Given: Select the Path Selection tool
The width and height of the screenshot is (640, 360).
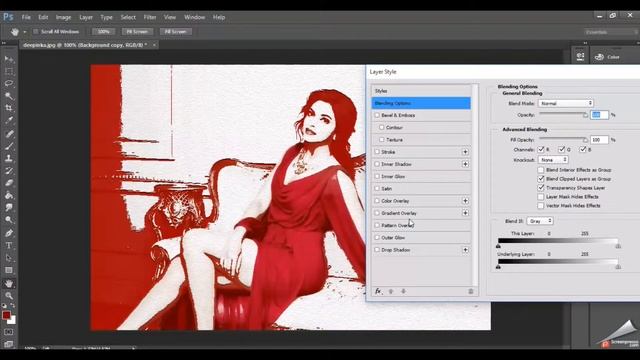Looking at the screenshot, I should (x=9, y=258).
